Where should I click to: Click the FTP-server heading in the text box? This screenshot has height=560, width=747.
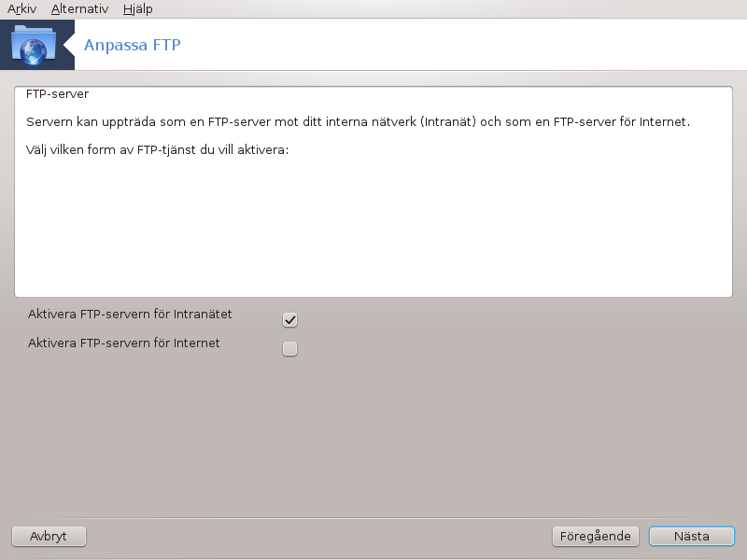pos(57,94)
